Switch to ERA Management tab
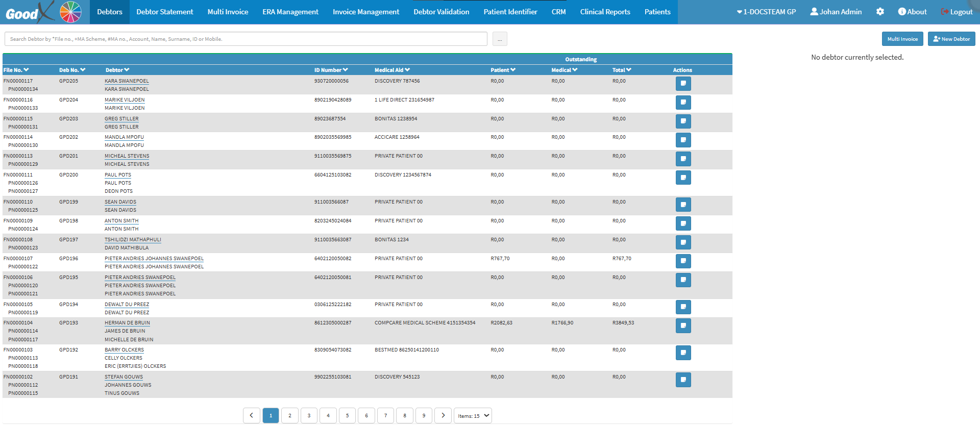This screenshot has height=427, width=980. click(290, 12)
